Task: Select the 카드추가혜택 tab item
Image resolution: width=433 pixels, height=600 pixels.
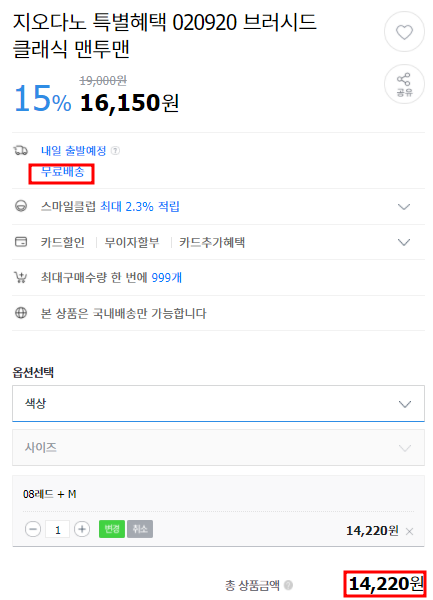Action: pos(212,242)
